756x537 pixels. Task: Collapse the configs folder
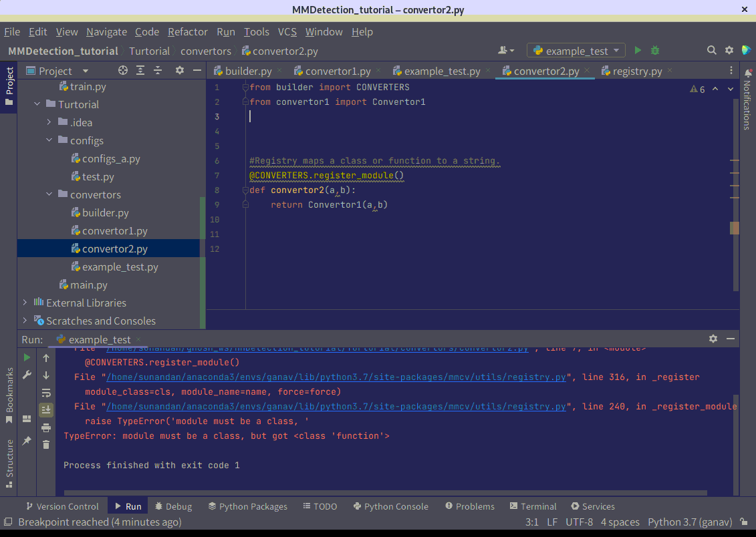click(48, 140)
